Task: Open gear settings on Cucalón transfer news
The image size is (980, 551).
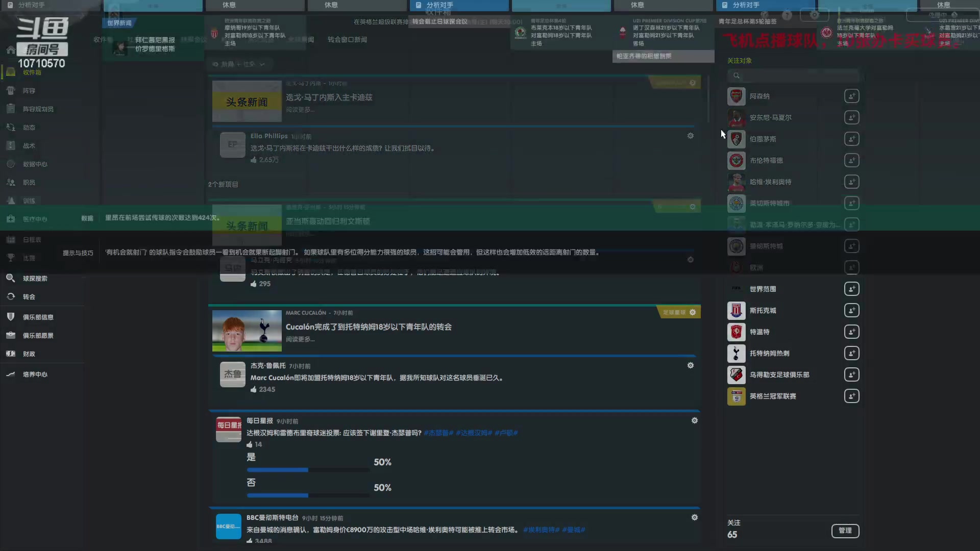Action: (693, 312)
